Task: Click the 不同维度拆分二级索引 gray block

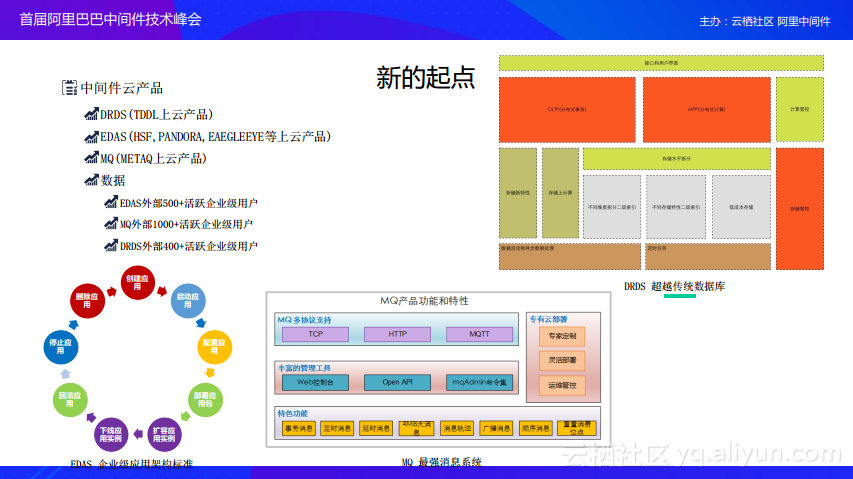Action: (x=612, y=207)
